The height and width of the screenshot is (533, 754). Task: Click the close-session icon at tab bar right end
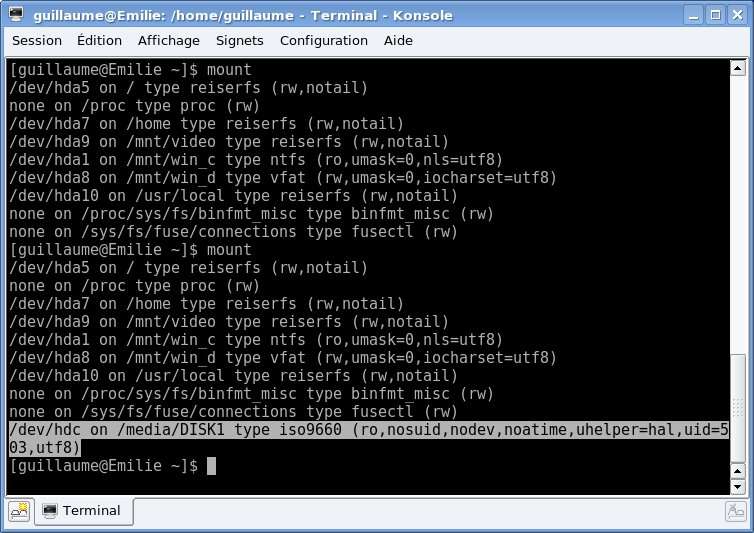[736, 511]
